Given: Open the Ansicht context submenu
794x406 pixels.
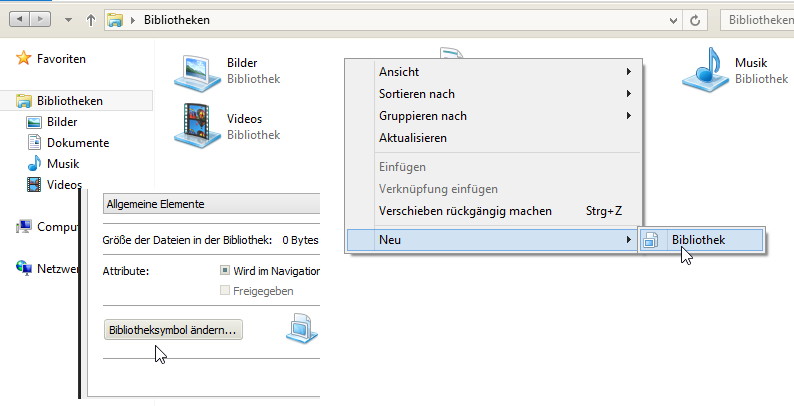Looking at the screenshot, I should coord(494,72).
